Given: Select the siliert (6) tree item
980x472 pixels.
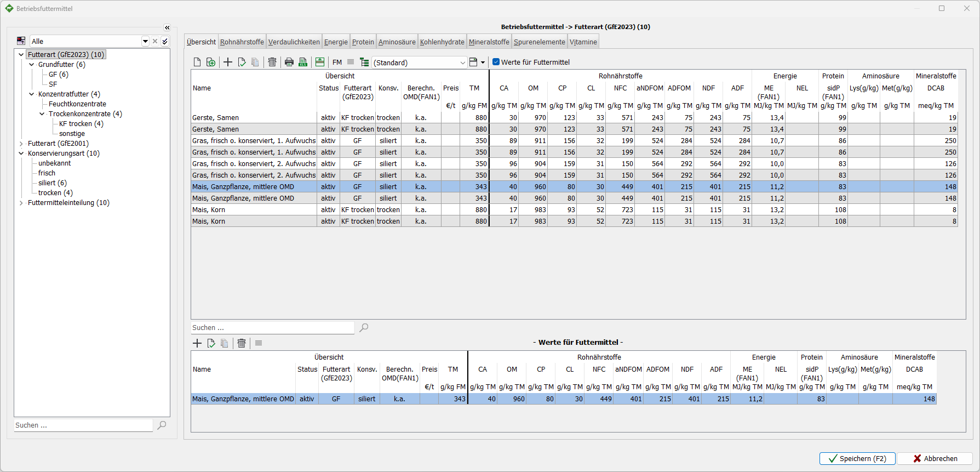Looking at the screenshot, I should [x=53, y=183].
